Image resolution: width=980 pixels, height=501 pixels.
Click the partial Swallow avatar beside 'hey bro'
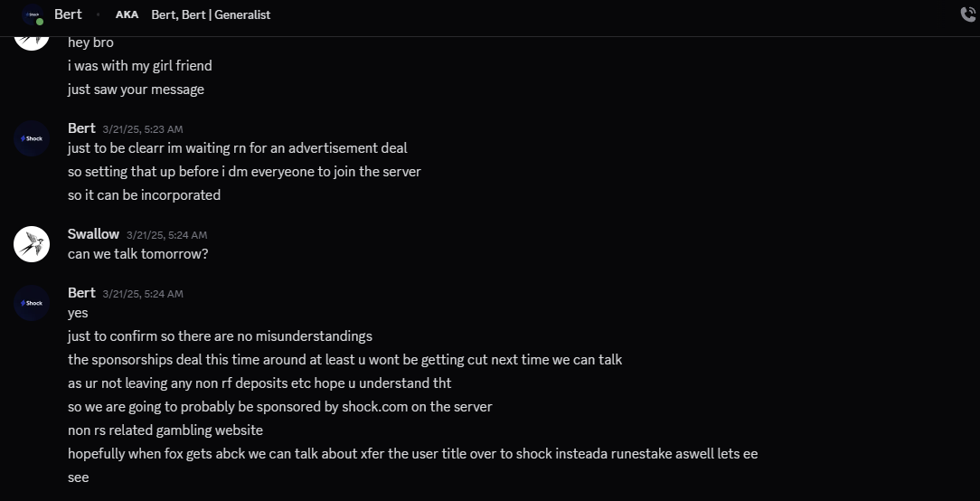pyautogui.click(x=32, y=38)
